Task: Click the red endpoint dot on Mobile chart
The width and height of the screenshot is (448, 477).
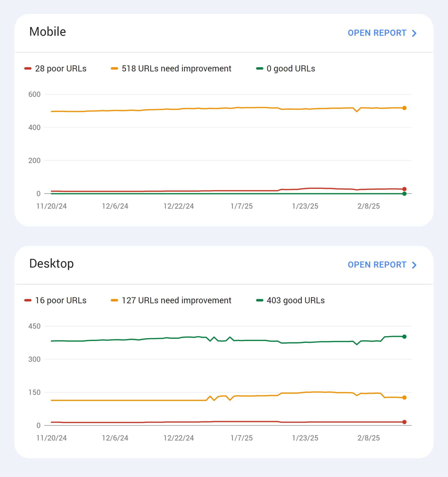Action: (x=404, y=189)
